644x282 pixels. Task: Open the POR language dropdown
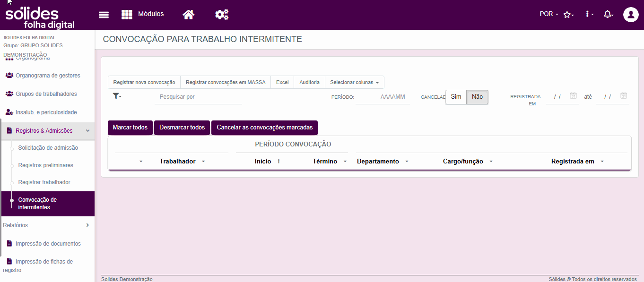point(549,14)
